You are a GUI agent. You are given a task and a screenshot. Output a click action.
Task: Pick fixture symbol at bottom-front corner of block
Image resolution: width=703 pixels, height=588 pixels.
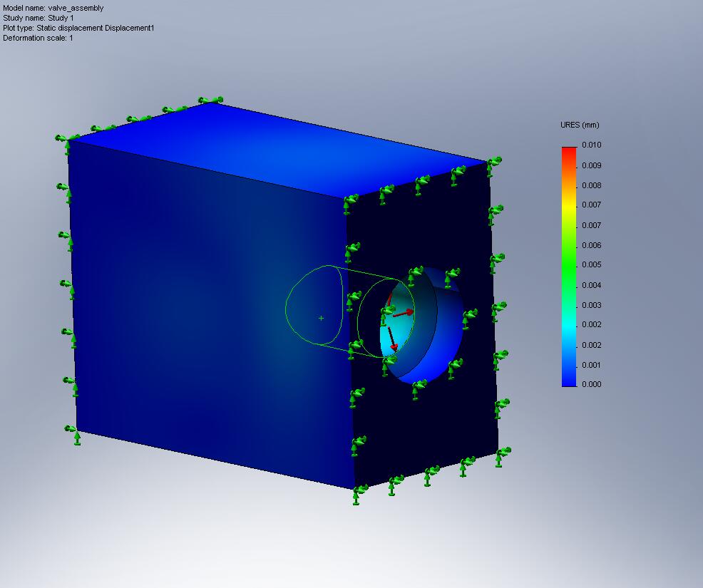pos(356,493)
